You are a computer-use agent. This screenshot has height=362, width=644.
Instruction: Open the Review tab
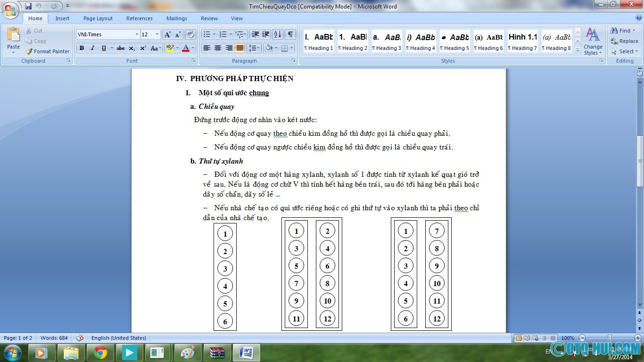[x=209, y=18]
